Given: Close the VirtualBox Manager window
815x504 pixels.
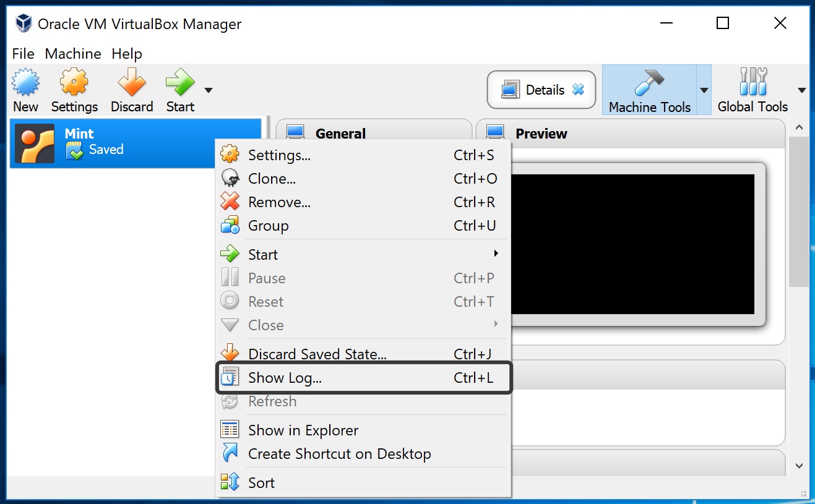Looking at the screenshot, I should pos(780,23).
